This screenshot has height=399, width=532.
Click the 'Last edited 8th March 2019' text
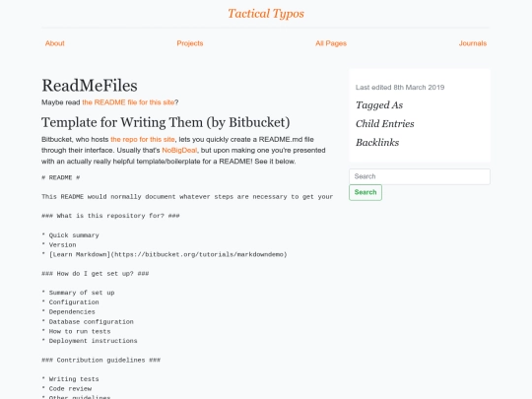tap(400, 88)
